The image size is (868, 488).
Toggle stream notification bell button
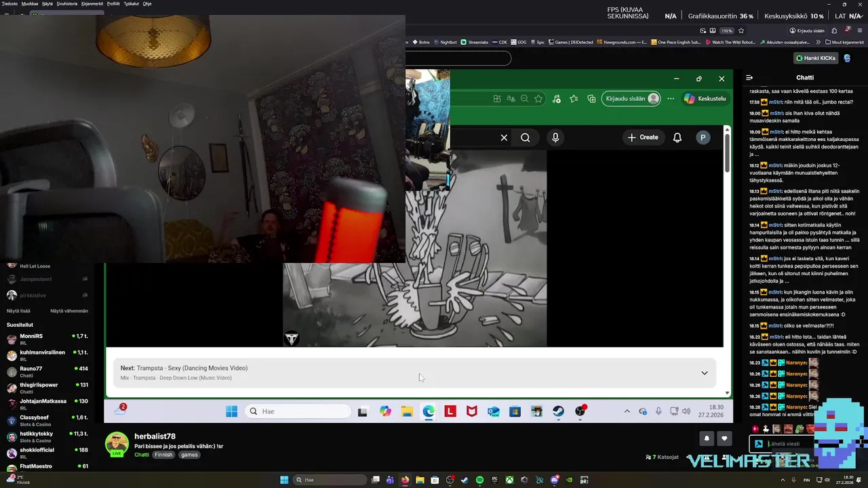[706, 439]
